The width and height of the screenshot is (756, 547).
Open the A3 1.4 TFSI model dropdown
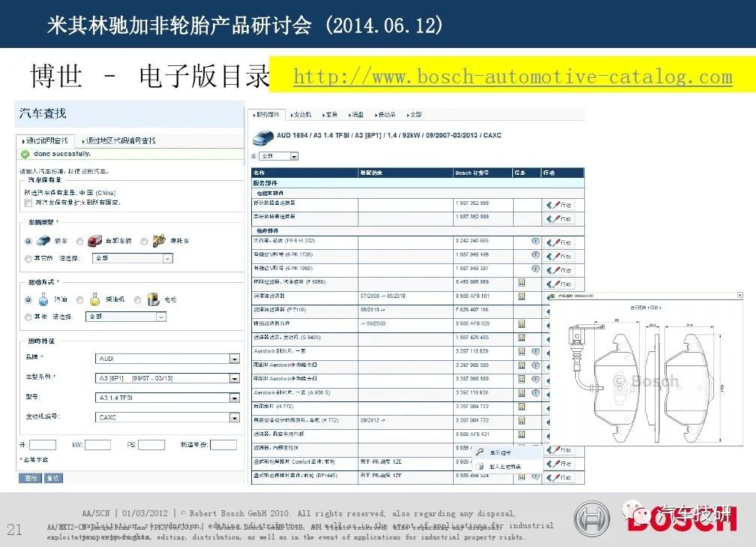click(x=167, y=398)
